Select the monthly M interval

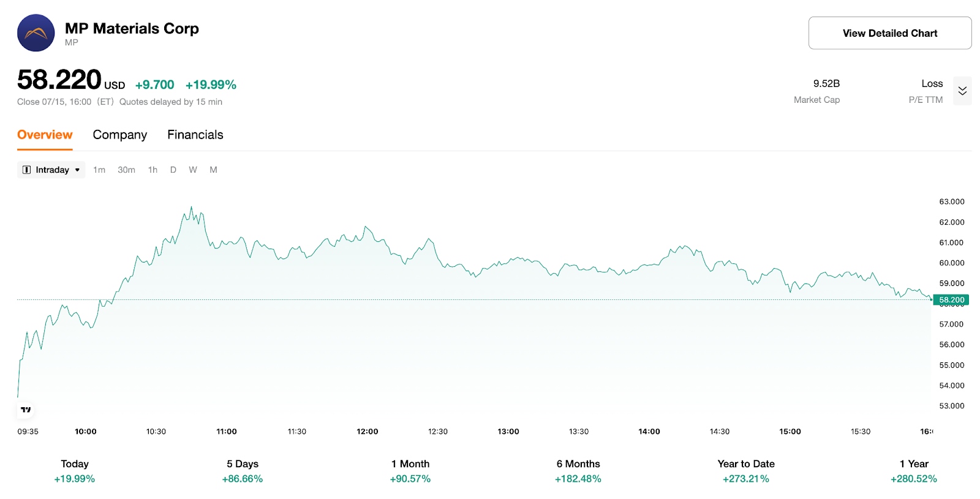213,170
